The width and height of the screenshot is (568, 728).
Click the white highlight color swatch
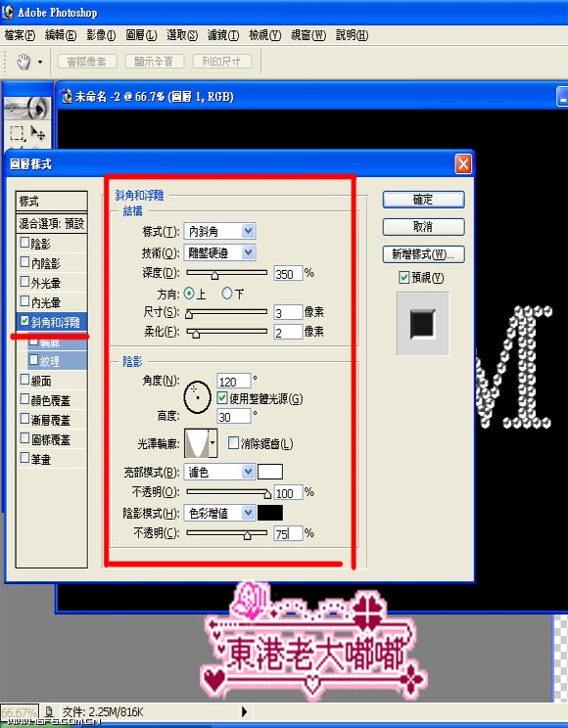pyautogui.click(x=270, y=472)
